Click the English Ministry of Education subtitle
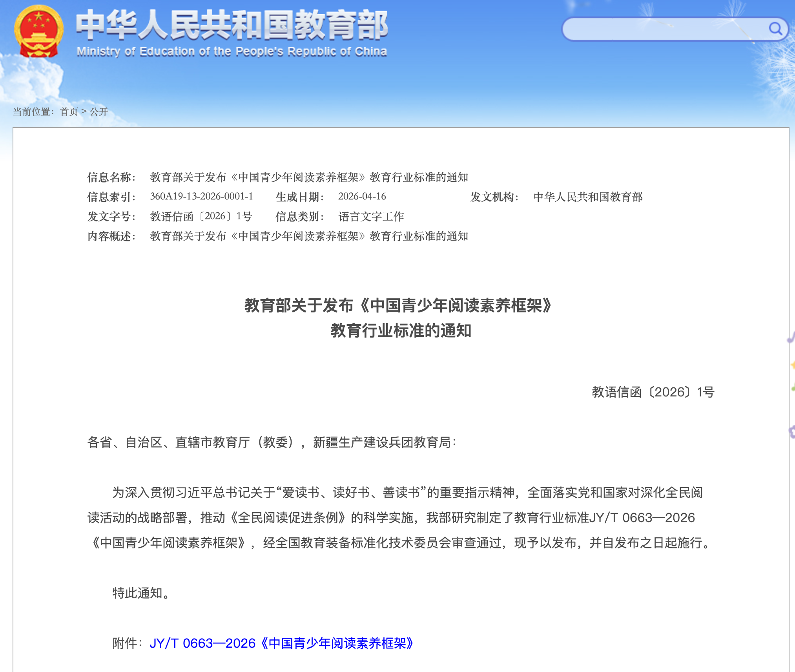The width and height of the screenshot is (795, 672). click(x=232, y=51)
